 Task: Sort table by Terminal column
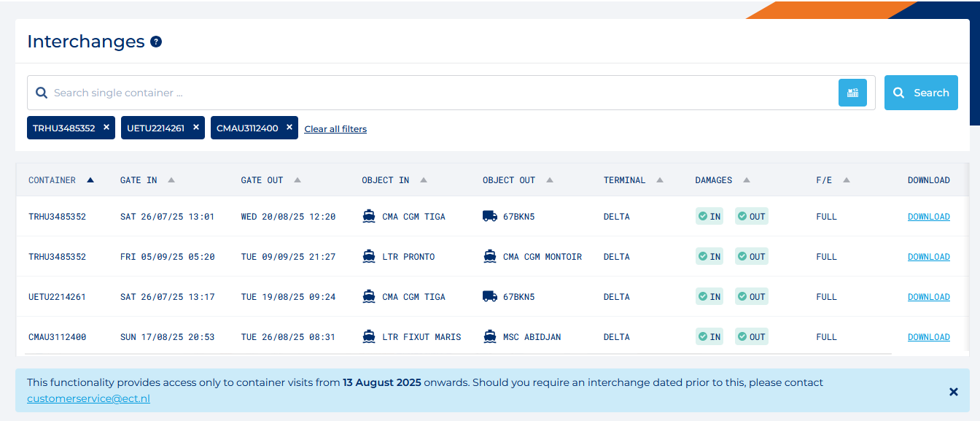coord(633,180)
